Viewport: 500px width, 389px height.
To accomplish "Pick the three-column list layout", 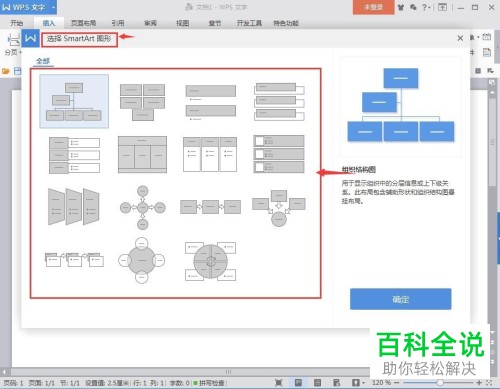I will 210,154.
